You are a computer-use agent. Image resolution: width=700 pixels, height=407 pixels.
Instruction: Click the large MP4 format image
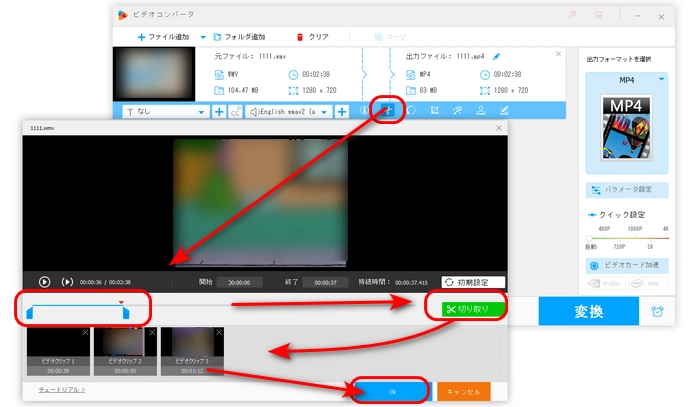pos(626,128)
